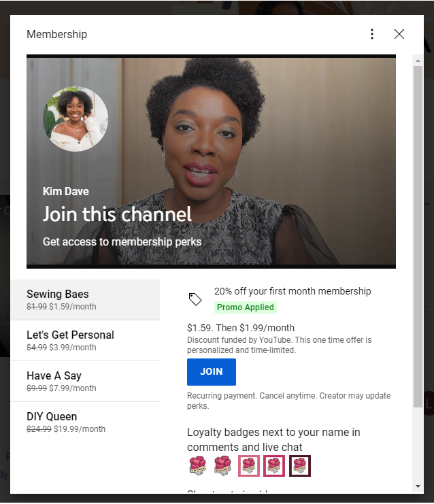This screenshot has height=504, width=434.
Task: Select the Have A Say tier
Action: pyautogui.click(x=85, y=381)
